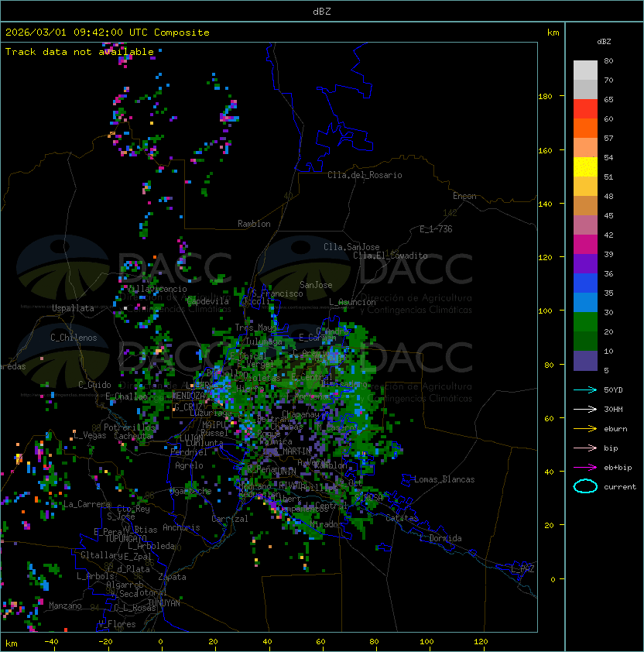This screenshot has width=644, height=652.
Task: Click the 'Anchoris' map label
Action: (181, 527)
